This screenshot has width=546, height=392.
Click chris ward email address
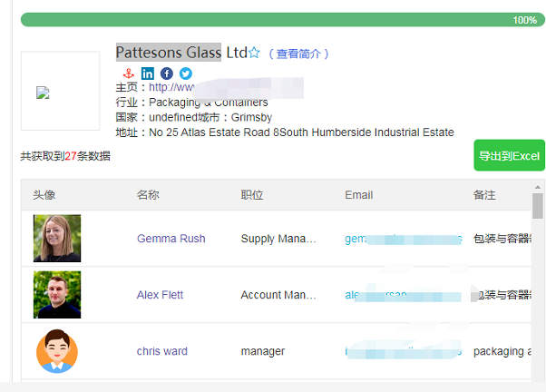pyautogui.click(x=404, y=351)
